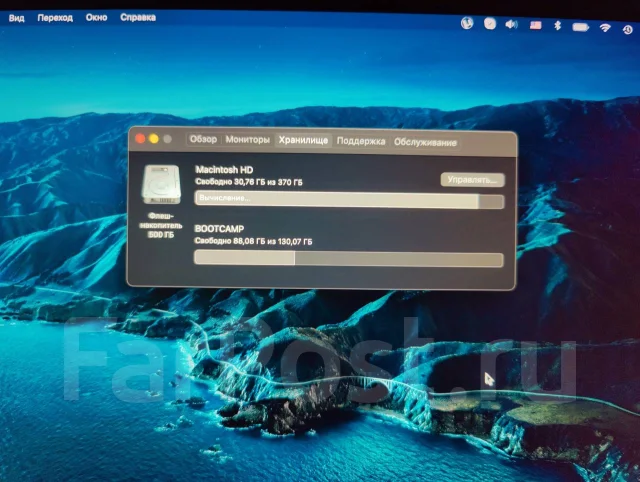Open the Справка menu

coord(138,17)
